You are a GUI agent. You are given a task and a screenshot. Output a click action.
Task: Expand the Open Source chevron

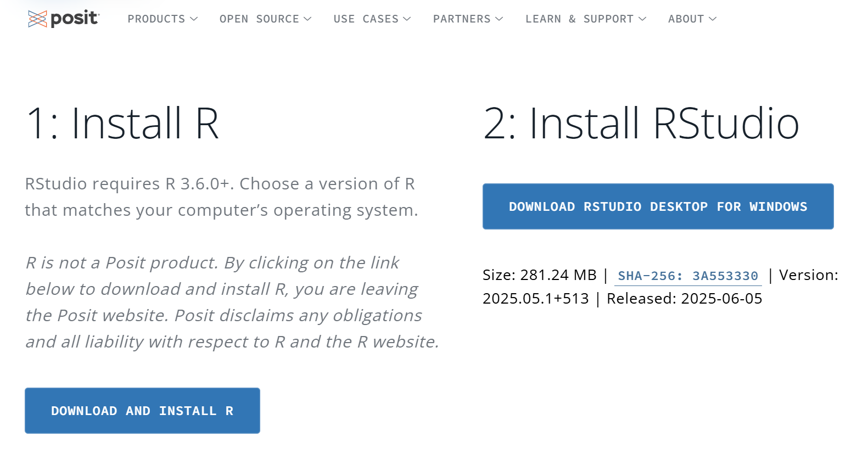[307, 19]
